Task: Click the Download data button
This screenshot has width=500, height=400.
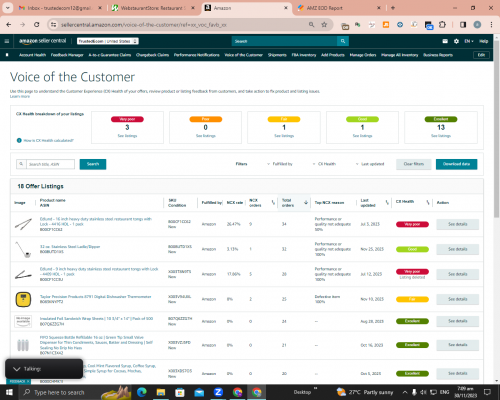Action: [456, 164]
